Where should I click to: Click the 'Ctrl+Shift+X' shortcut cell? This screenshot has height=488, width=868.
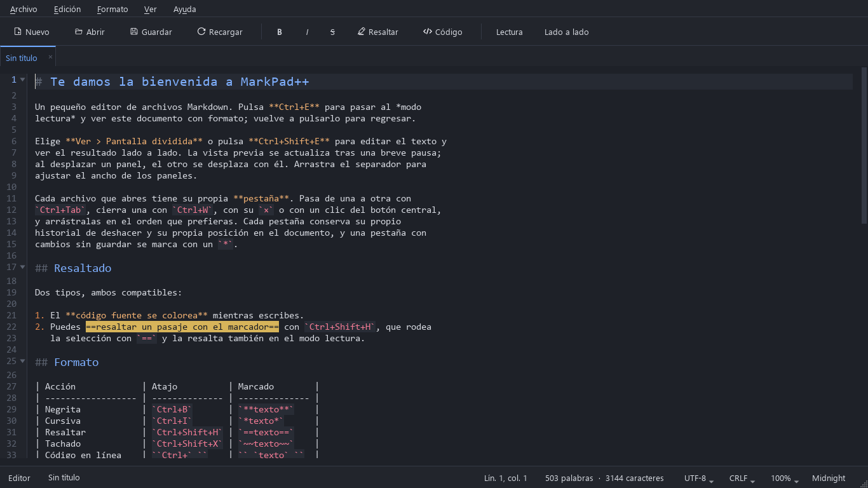(x=187, y=444)
